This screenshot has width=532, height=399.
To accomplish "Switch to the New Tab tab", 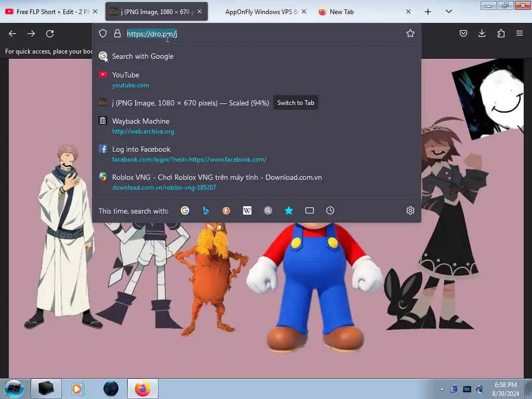I will point(365,11).
